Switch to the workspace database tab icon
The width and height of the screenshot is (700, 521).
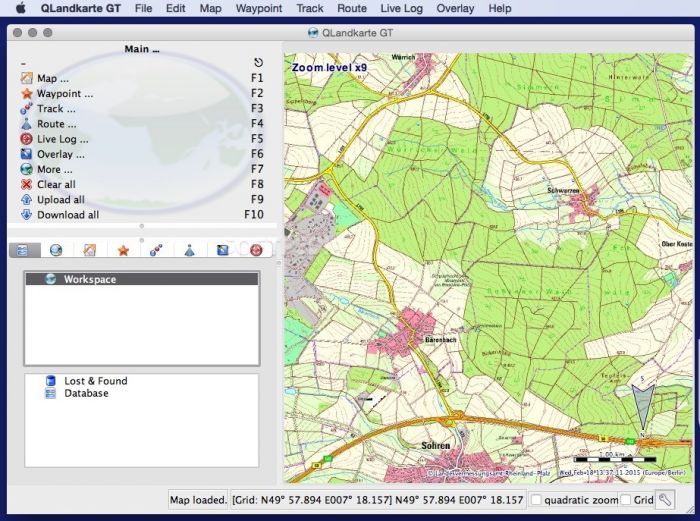[23, 250]
